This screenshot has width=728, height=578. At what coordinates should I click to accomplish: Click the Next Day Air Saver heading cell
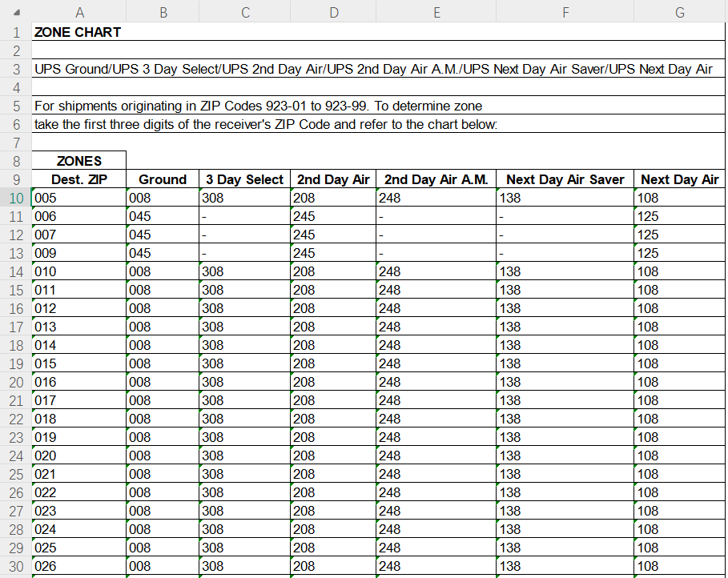[x=565, y=179]
